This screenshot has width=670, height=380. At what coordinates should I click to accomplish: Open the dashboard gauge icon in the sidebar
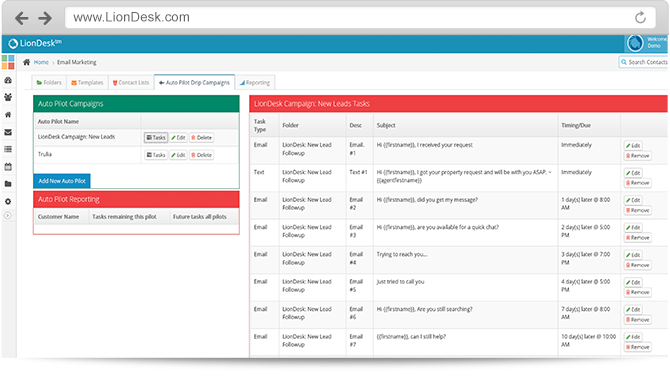tap(8, 80)
